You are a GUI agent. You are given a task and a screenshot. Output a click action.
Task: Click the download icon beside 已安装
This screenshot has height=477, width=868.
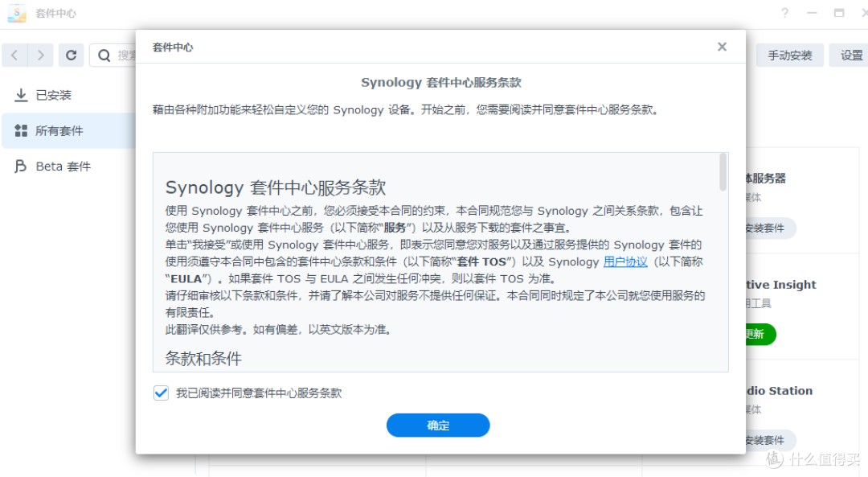(x=21, y=95)
